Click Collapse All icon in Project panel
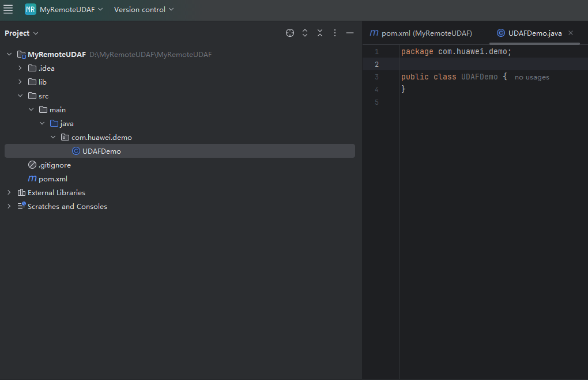 pyautogui.click(x=320, y=33)
